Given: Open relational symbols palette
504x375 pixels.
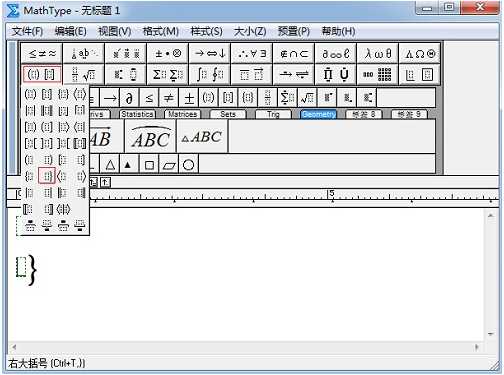Looking at the screenshot, I should click(42, 53).
